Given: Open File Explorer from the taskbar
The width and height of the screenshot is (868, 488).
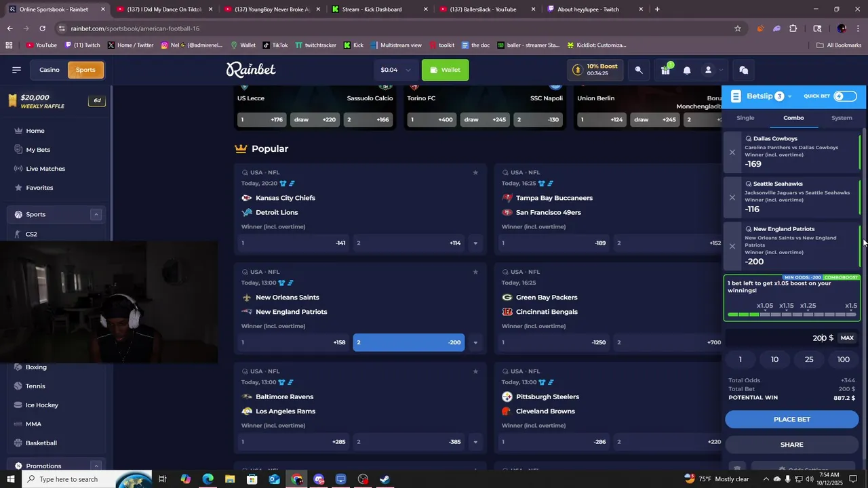Looking at the screenshot, I should [230, 479].
